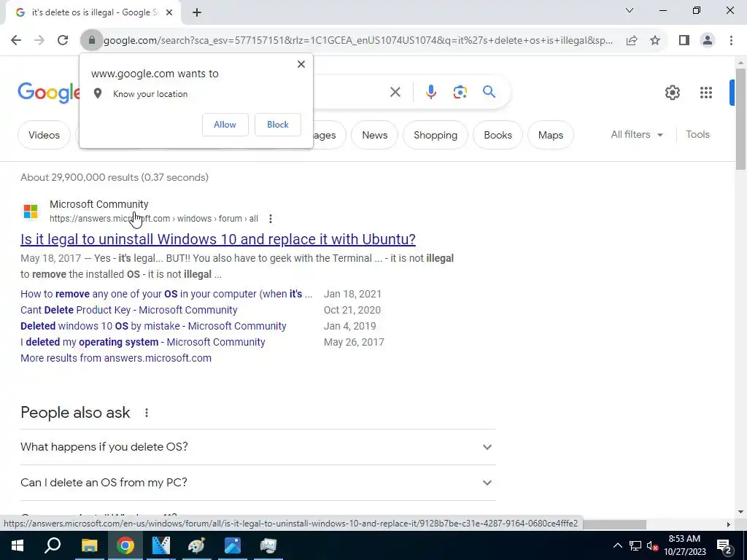Allow location access for Google
This screenshot has width=747, height=560.
pyautogui.click(x=225, y=125)
